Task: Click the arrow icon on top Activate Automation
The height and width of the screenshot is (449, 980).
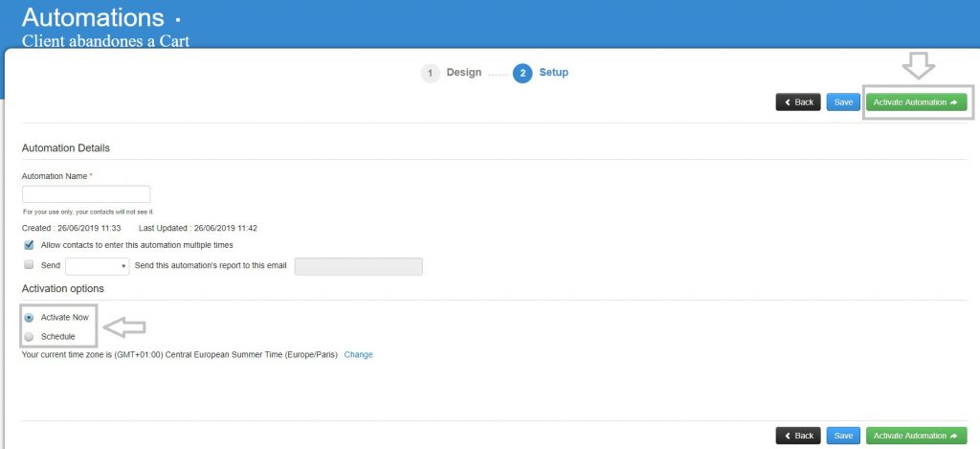Action: click(x=954, y=102)
